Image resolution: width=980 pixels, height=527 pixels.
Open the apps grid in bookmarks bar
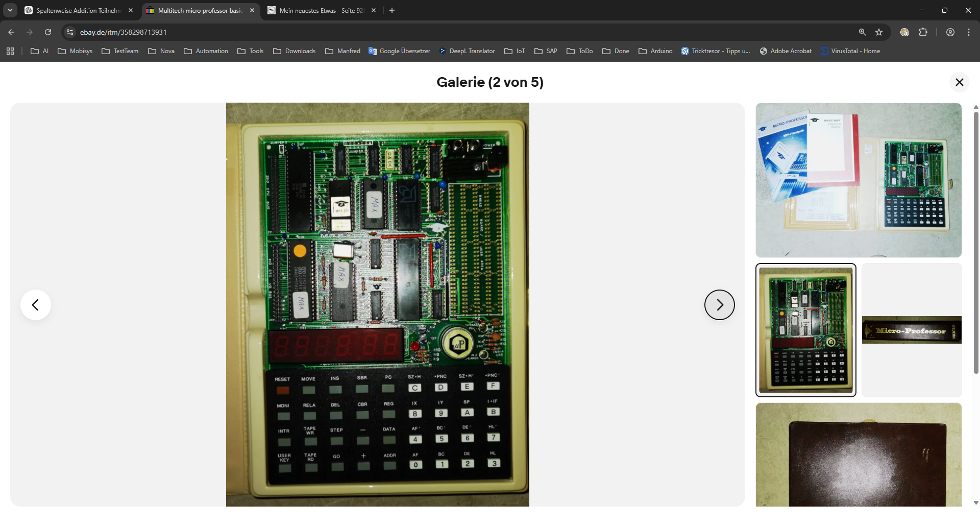[10, 51]
